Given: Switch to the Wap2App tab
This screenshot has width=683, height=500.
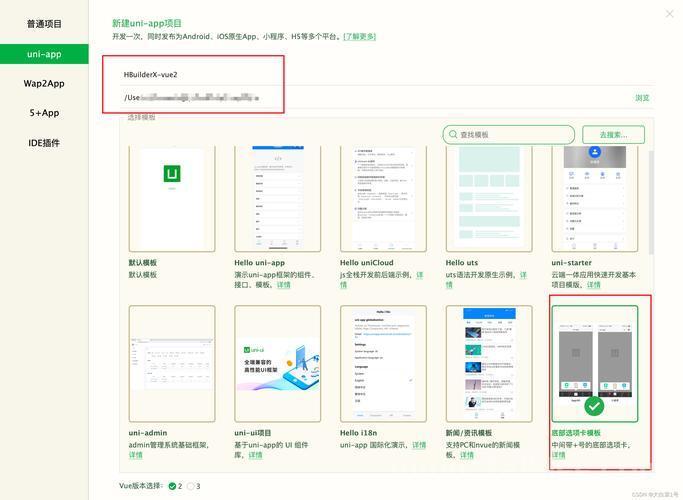Looking at the screenshot, I should (44, 84).
